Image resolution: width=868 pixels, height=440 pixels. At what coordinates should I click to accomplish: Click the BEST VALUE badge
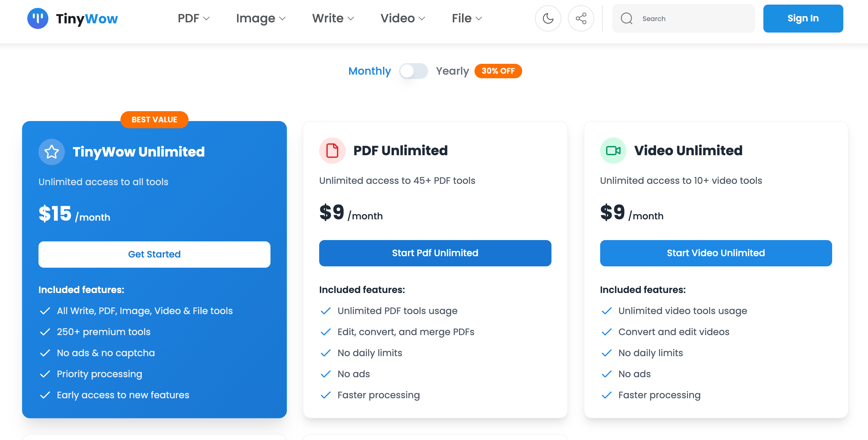click(x=154, y=119)
